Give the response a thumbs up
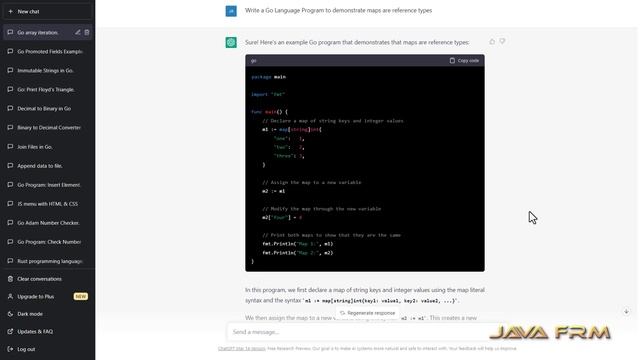This screenshot has height=360, width=640. (492, 42)
